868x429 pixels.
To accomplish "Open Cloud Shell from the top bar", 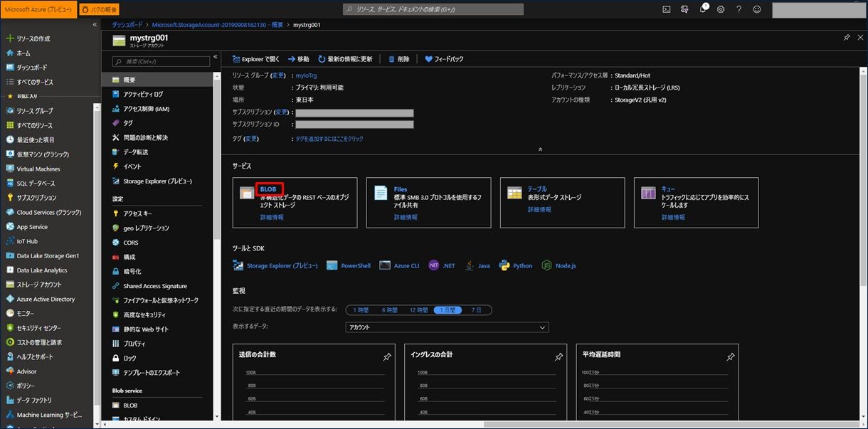I will [x=666, y=9].
